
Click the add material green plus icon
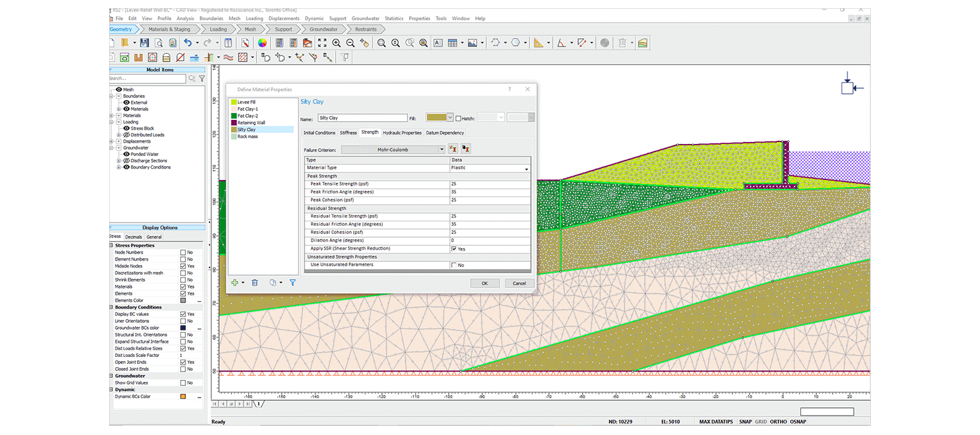coord(234,283)
